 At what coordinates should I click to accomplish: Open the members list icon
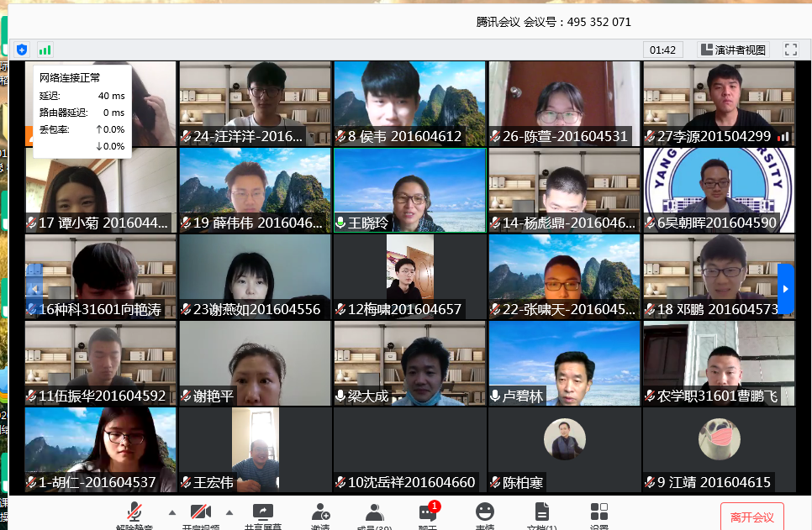click(375, 514)
